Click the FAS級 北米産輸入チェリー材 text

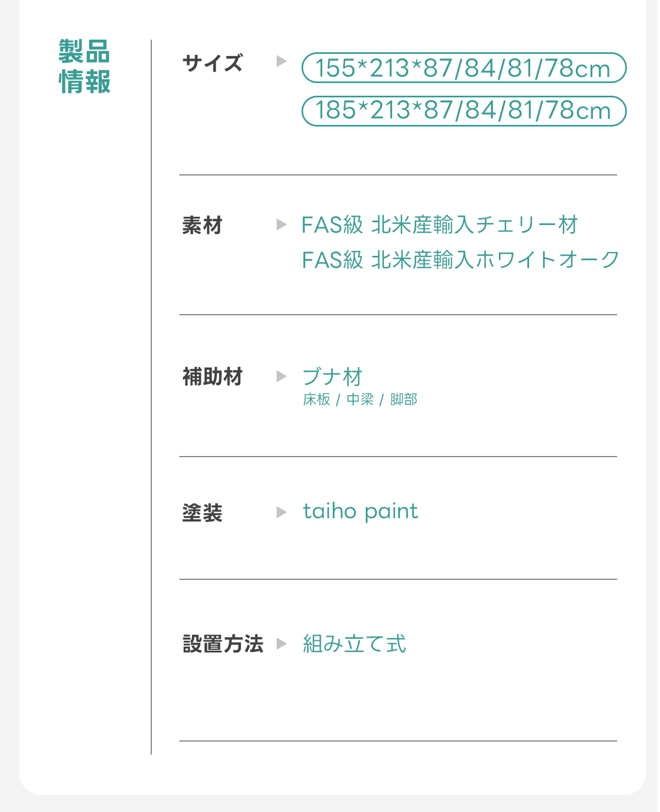(x=439, y=225)
